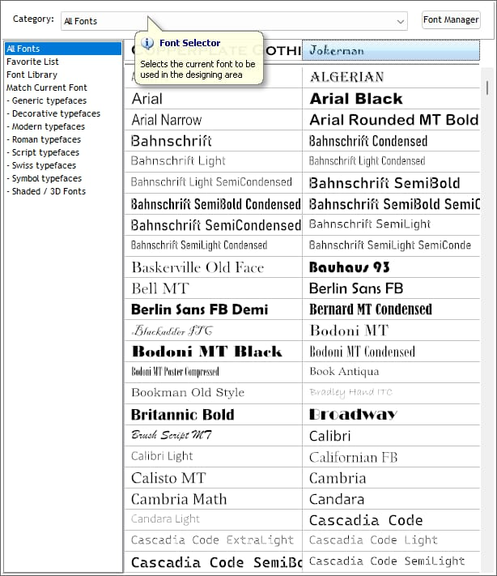This screenshot has height=576, width=497.
Task: Select Bahnschrift SemiBold Condensed font
Action: pyautogui.click(x=213, y=204)
